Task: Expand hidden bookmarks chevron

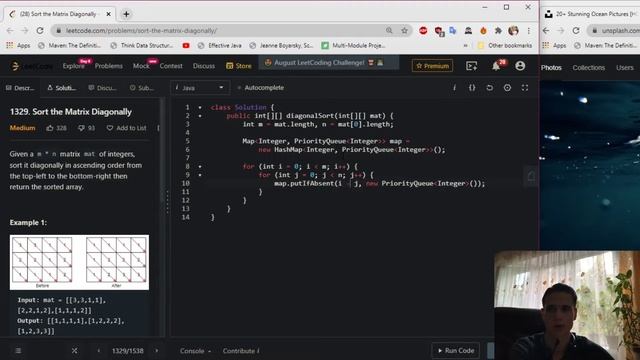Action: [x=466, y=45]
